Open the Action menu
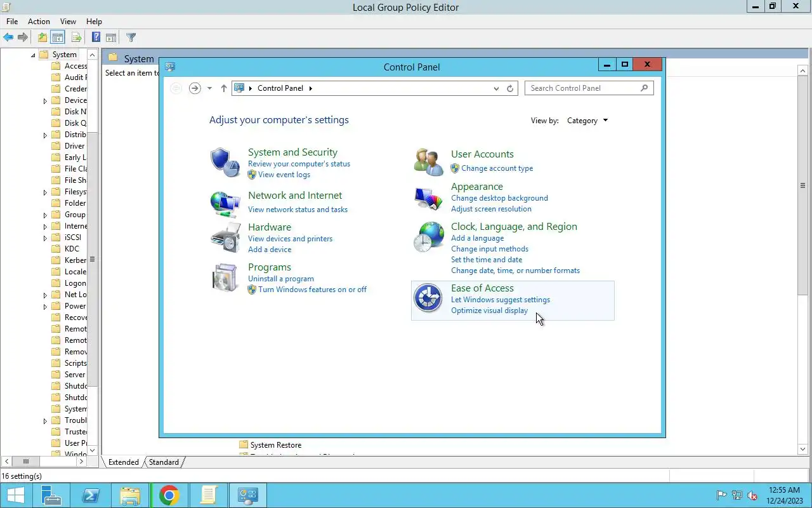This screenshot has width=812, height=508. pos(39,21)
